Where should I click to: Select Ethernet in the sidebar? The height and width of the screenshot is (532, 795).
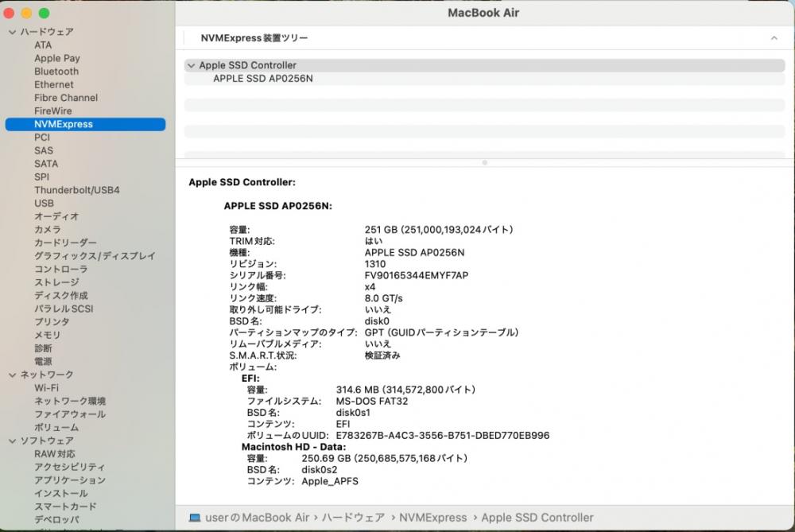coord(54,85)
